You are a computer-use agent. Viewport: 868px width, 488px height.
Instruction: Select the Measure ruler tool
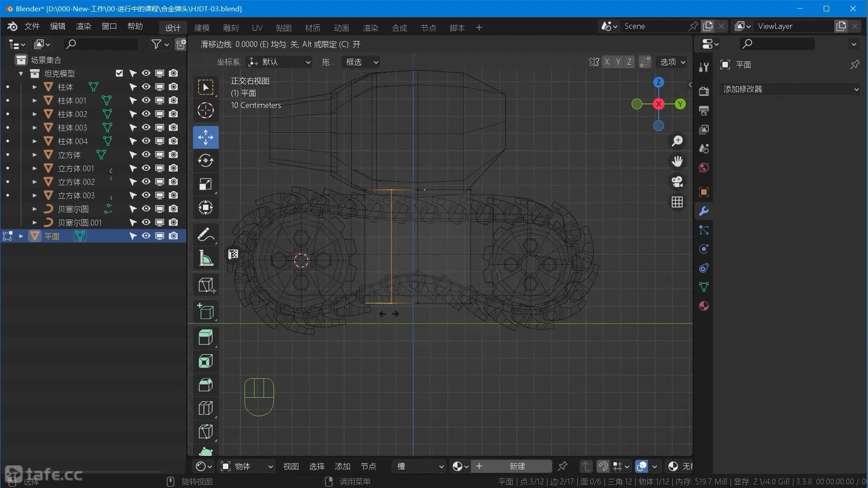[206, 258]
